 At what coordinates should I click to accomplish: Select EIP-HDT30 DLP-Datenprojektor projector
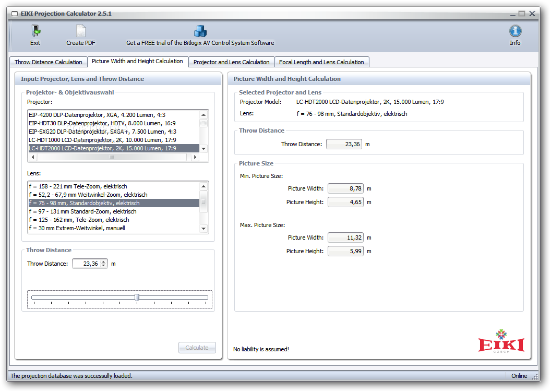114,123
